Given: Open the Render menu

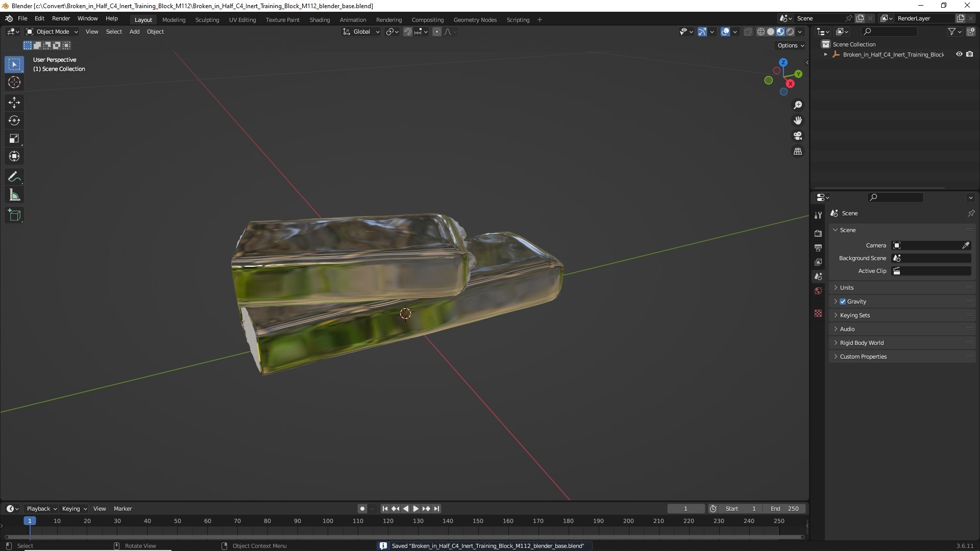Looking at the screenshot, I should pyautogui.click(x=61, y=18).
